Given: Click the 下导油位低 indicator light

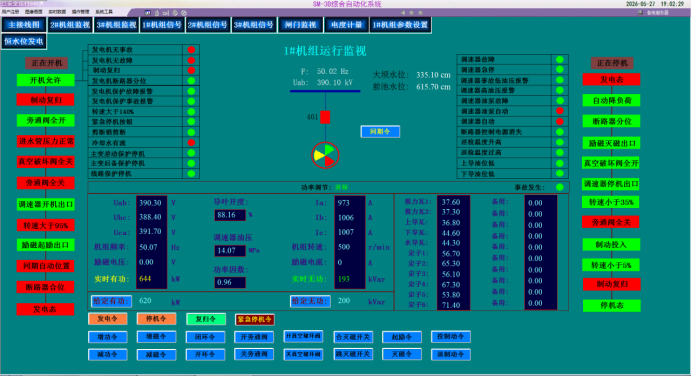Looking at the screenshot, I should pos(560,173).
